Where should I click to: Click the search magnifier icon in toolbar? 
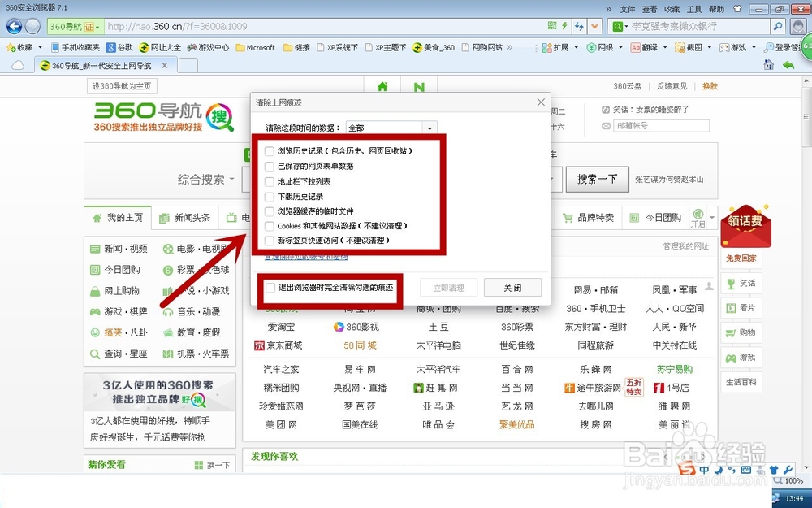(778, 26)
